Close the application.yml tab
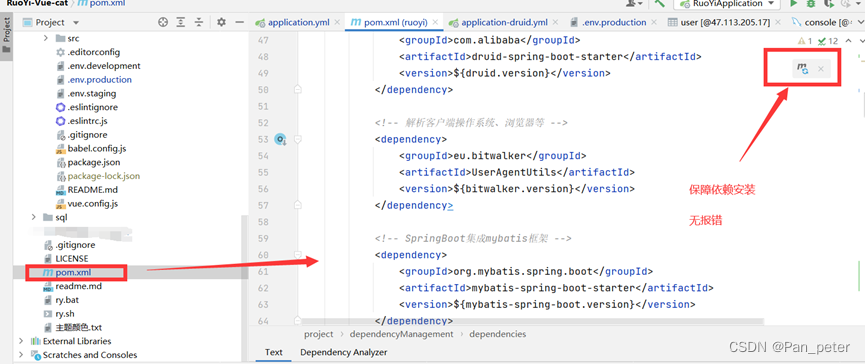The width and height of the screenshot is (865, 364). tap(337, 23)
